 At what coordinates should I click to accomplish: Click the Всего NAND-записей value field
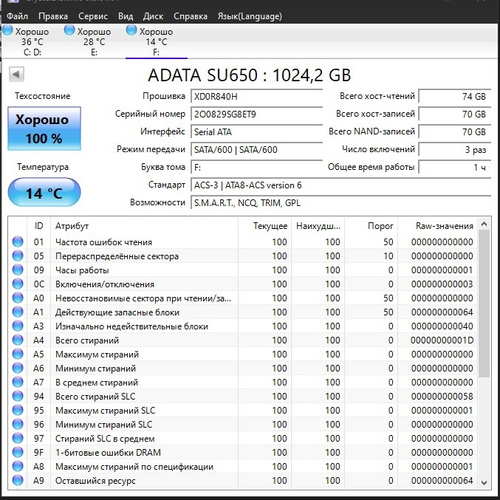click(x=455, y=132)
